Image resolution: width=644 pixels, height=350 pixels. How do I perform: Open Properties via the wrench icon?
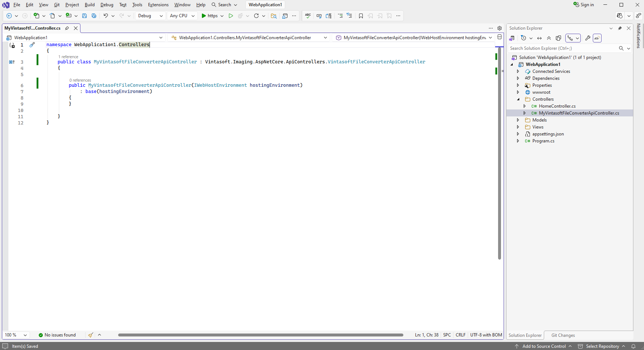(x=588, y=38)
